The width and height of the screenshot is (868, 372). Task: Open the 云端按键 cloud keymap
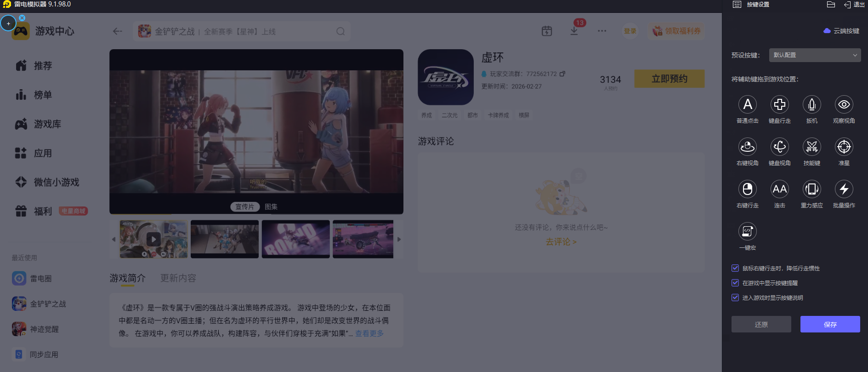click(x=841, y=31)
